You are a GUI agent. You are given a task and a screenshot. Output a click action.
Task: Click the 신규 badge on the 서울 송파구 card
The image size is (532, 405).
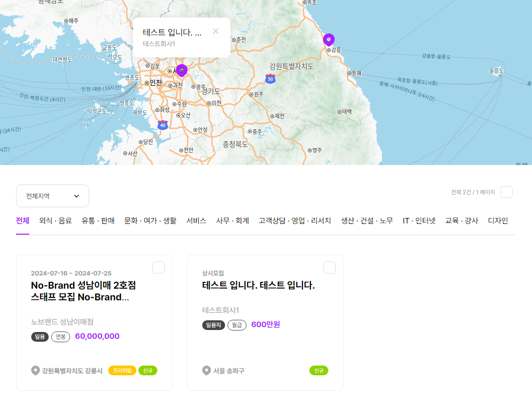click(x=319, y=370)
